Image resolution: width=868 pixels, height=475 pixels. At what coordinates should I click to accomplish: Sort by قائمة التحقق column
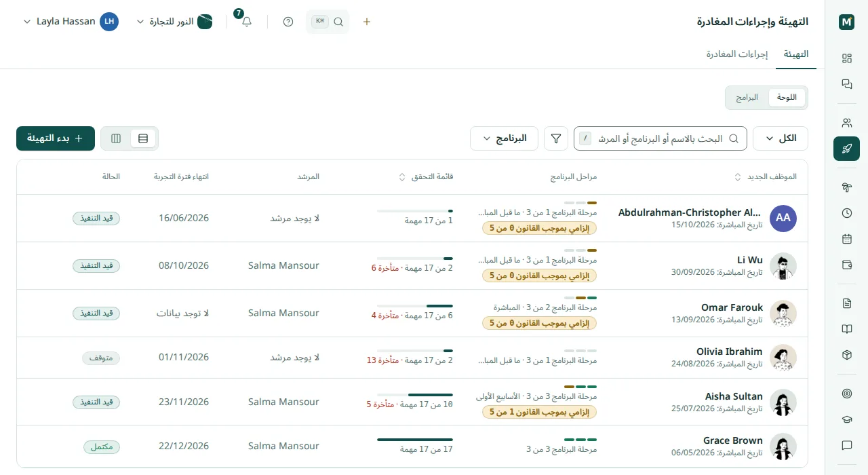[427, 177]
